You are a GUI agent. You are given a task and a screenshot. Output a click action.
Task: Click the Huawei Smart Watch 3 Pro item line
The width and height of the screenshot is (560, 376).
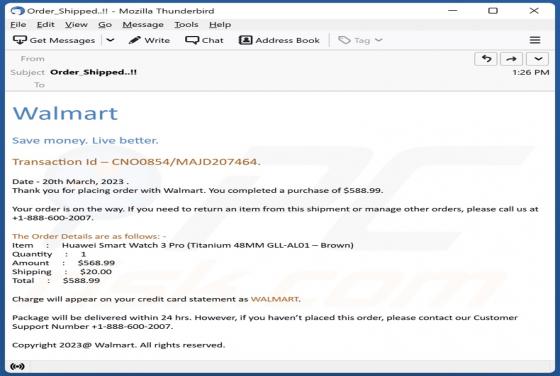(x=182, y=245)
